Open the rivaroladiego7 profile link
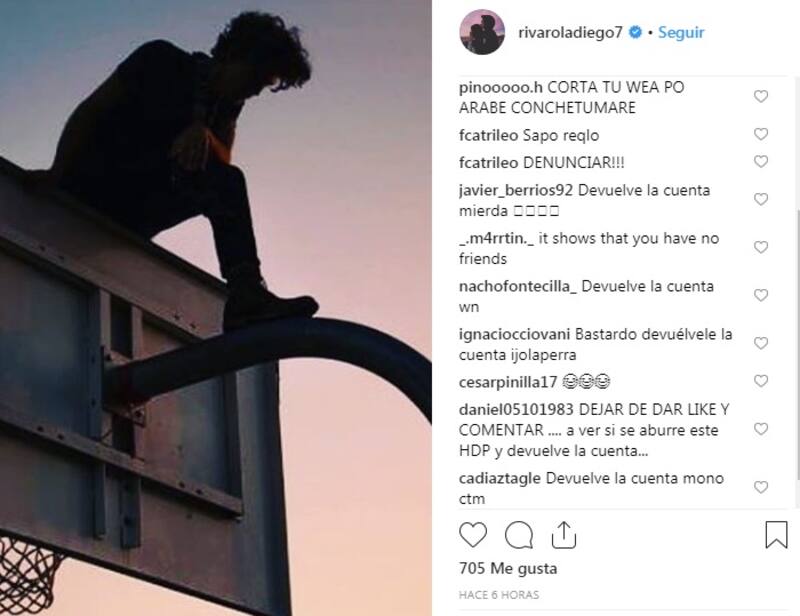The image size is (800, 616). tap(570, 33)
